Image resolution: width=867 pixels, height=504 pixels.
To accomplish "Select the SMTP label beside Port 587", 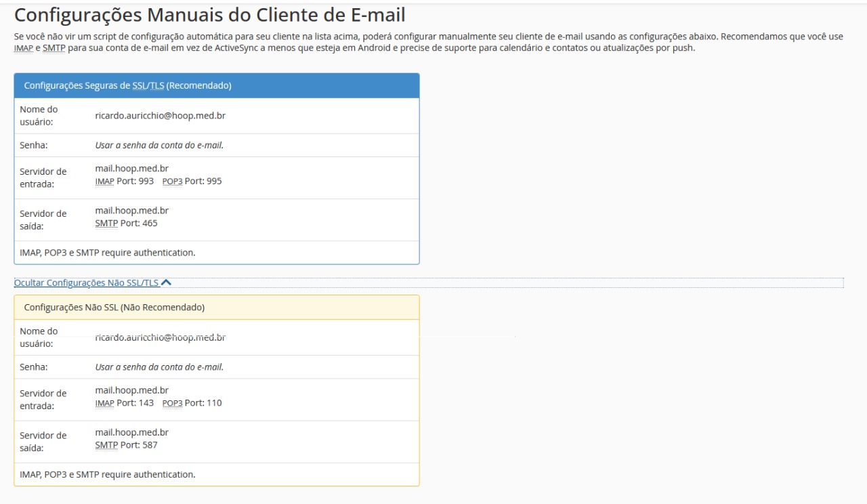I will pyautogui.click(x=106, y=446).
